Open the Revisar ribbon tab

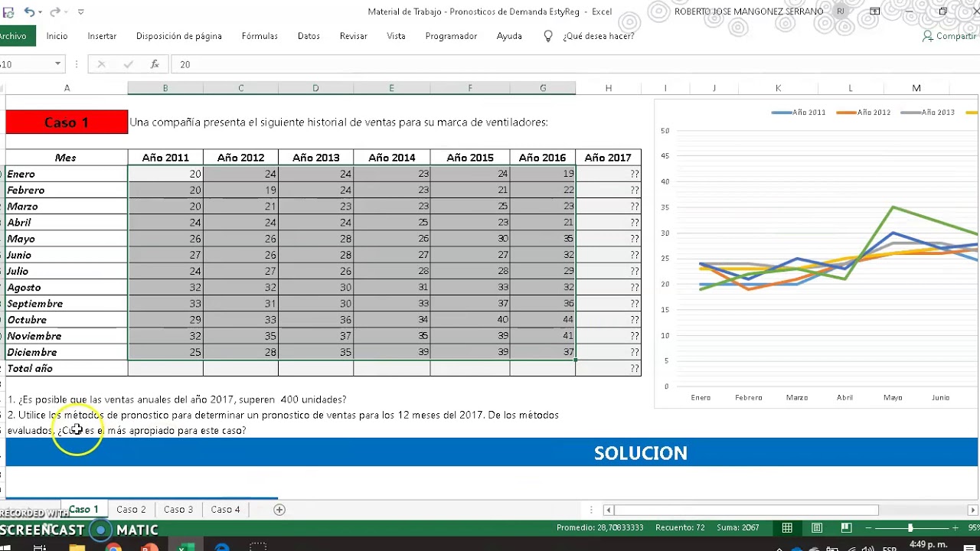[x=354, y=36]
